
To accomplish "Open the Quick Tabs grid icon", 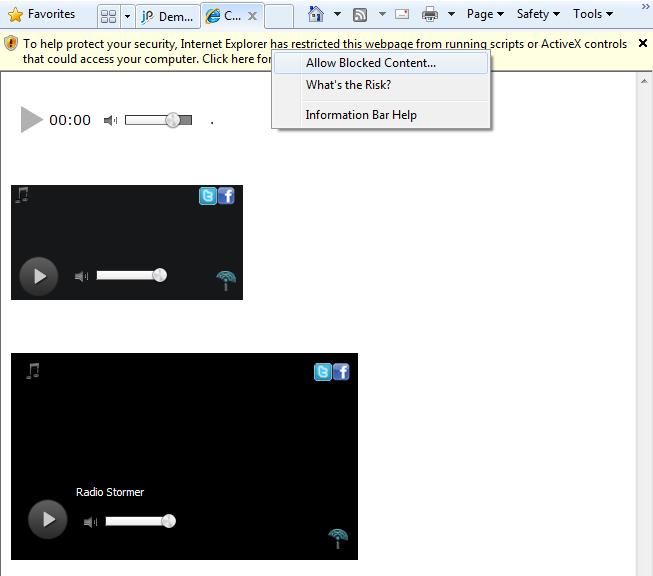I will [x=109, y=17].
